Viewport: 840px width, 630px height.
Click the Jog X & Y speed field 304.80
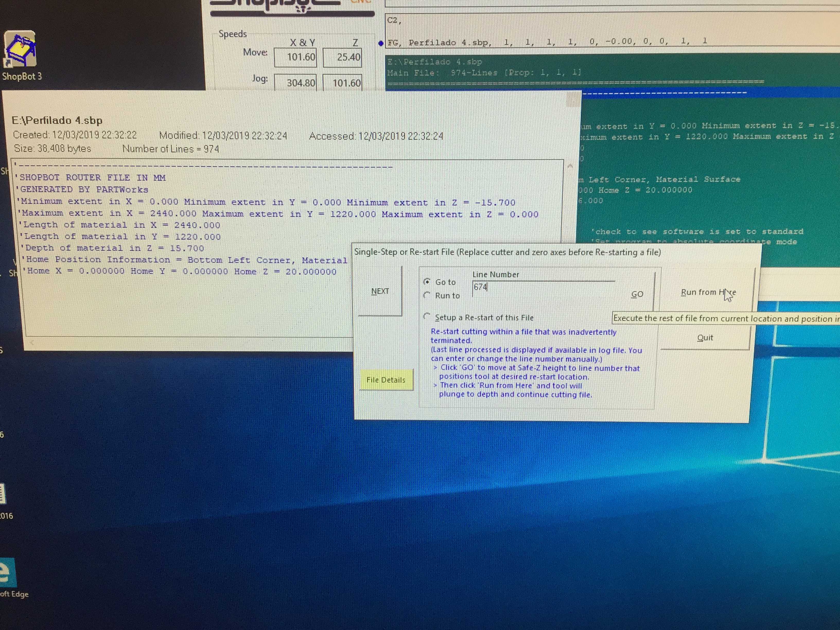(x=295, y=83)
